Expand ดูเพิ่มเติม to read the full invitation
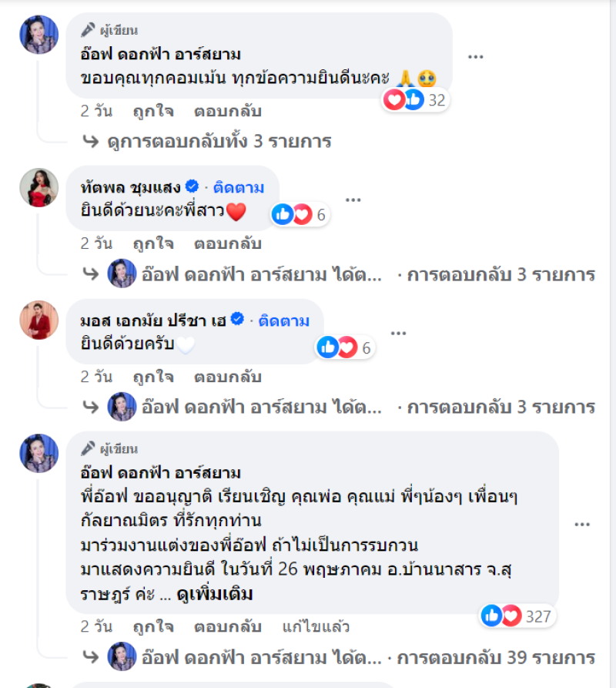 pos(215,594)
